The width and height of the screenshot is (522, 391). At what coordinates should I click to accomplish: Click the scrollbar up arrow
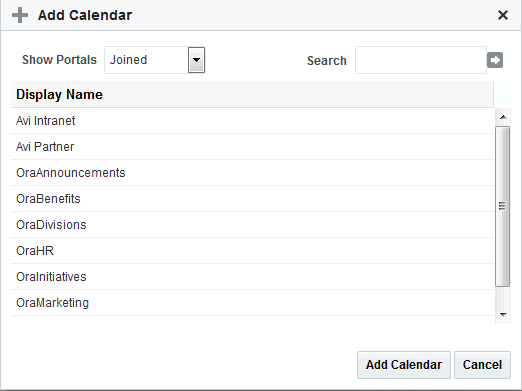tap(503, 117)
